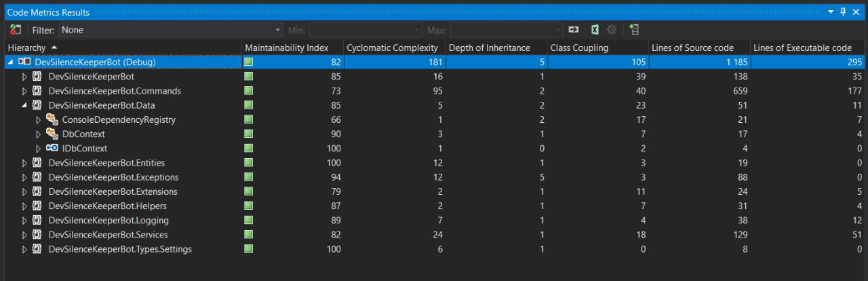This screenshot has width=868, height=281.
Task: Sort by Maintainability Index column header
Action: [x=292, y=48]
